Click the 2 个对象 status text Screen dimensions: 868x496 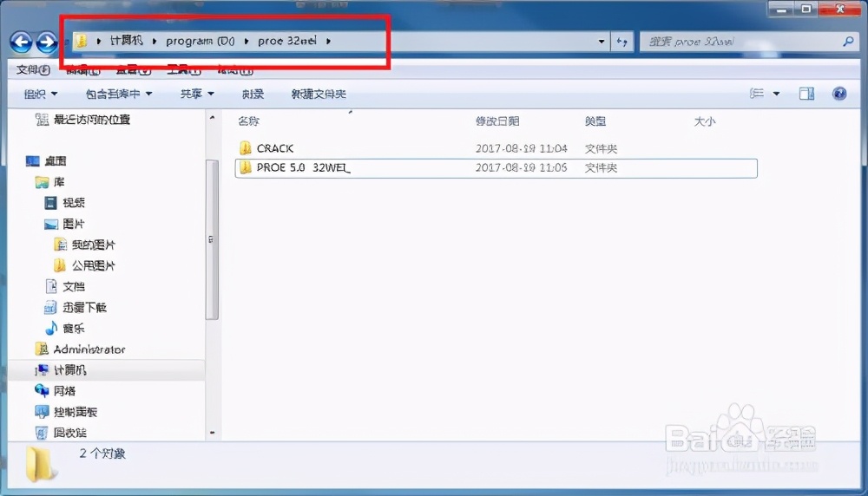pyautogui.click(x=102, y=454)
